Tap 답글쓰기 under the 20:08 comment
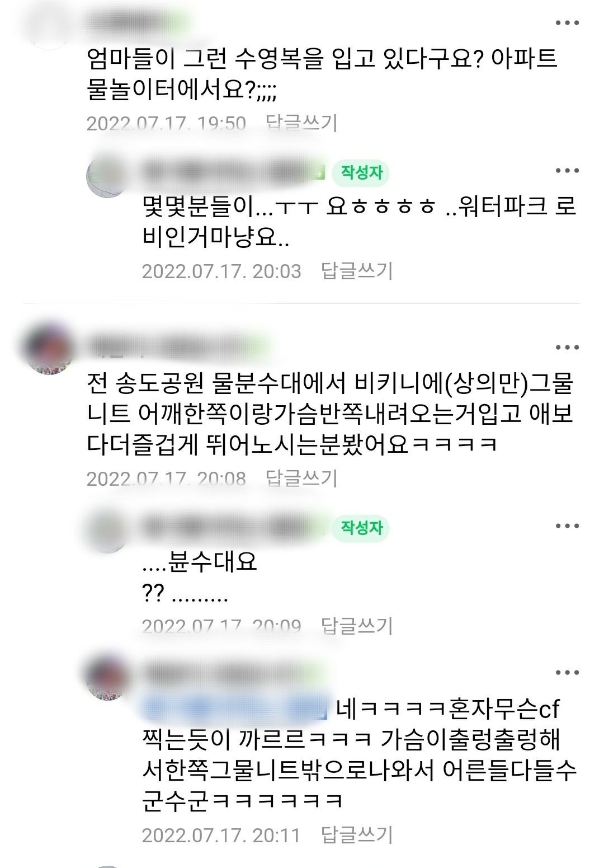604x868 pixels. click(301, 478)
